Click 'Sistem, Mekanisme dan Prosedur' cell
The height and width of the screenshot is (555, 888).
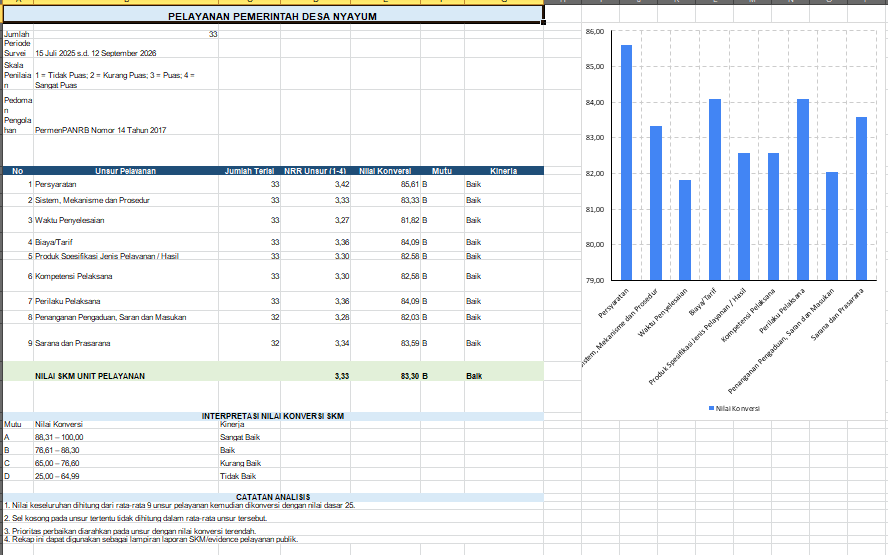[126, 200]
